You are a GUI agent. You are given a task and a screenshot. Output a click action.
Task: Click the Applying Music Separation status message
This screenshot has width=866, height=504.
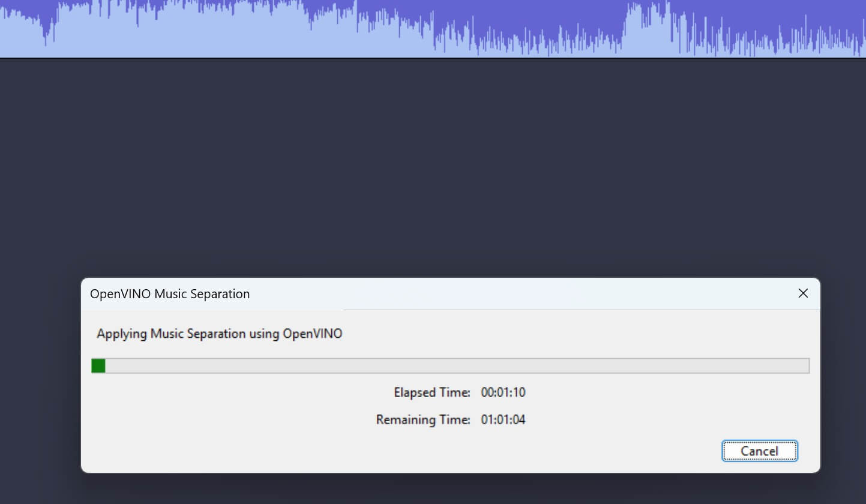[220, 334]
